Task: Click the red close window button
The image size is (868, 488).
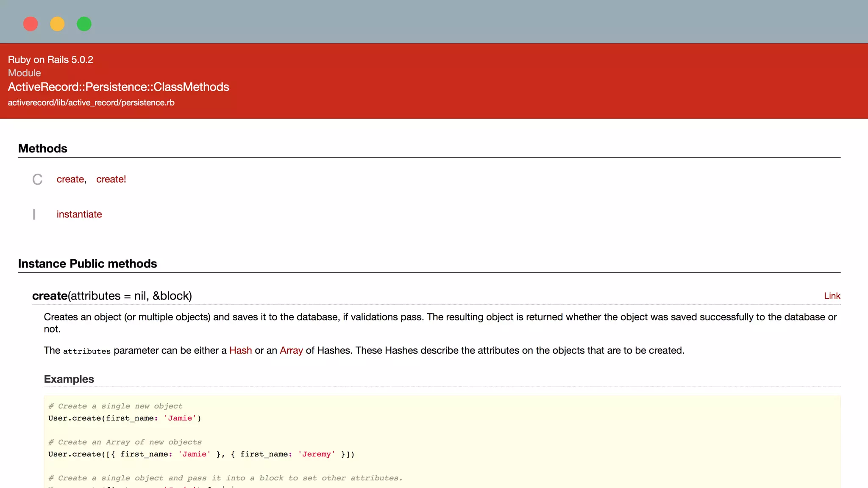Action: click(31, 24)
